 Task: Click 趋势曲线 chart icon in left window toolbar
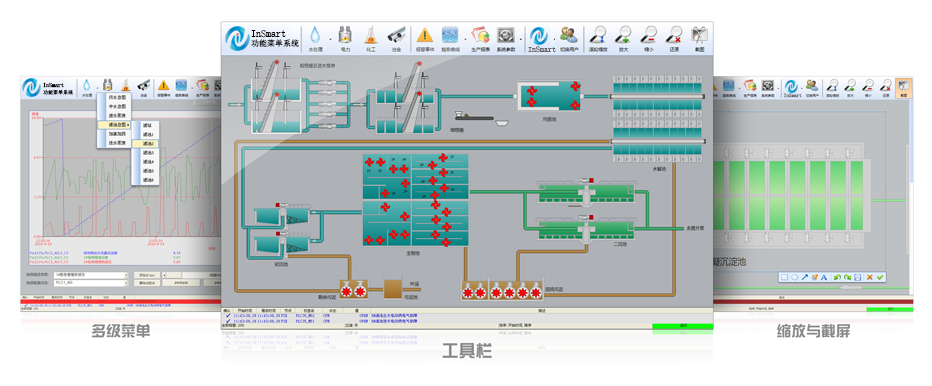click(181, 85)
